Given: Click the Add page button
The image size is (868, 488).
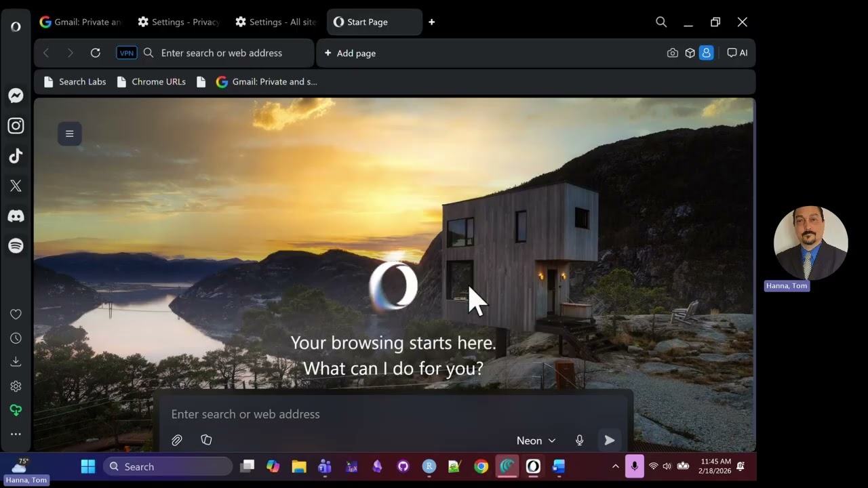Looking at the screenshot, I should (x=350, y=53).
